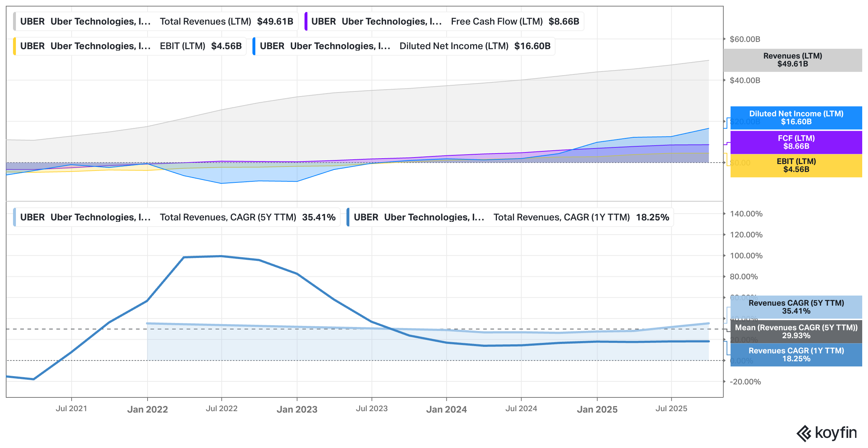Click the Revenues (LTM) $49.61B axis label
The height and width of the screenshot is (448, 868).
[792, 60]
